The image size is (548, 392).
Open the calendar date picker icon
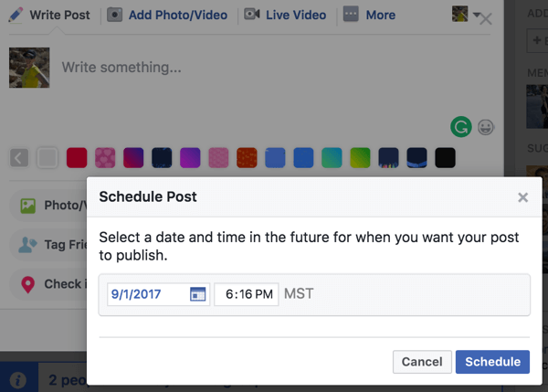(x=198, y=294)
